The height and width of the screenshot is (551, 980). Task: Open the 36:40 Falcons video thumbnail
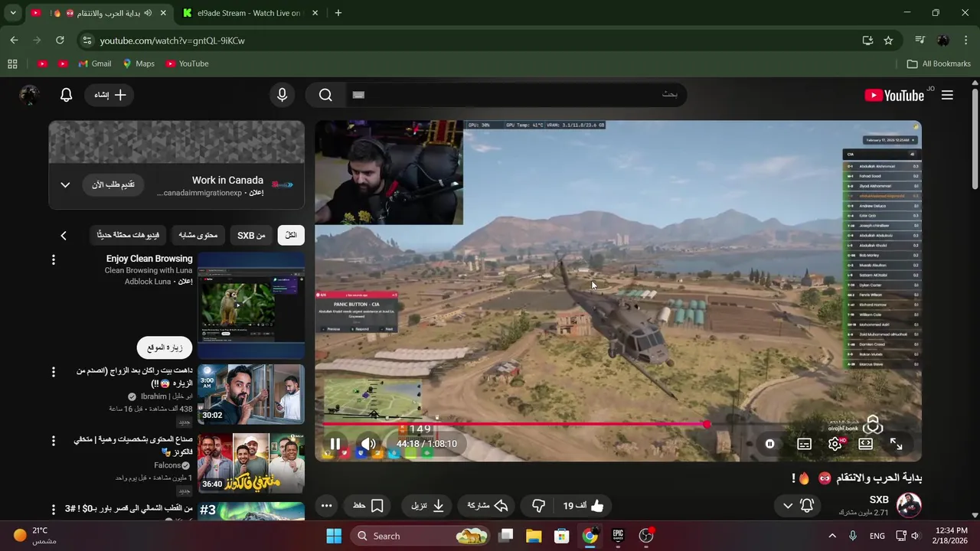pos(251,463)
